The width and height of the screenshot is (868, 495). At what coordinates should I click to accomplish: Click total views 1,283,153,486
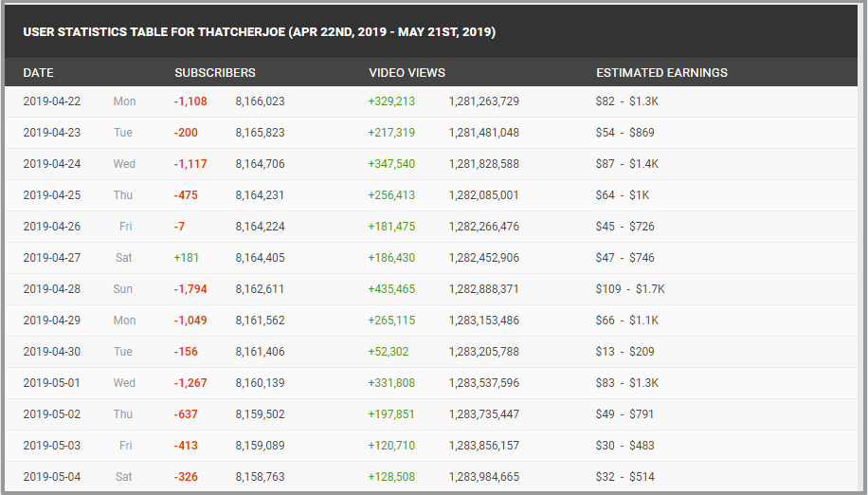(x=484, y=320)
